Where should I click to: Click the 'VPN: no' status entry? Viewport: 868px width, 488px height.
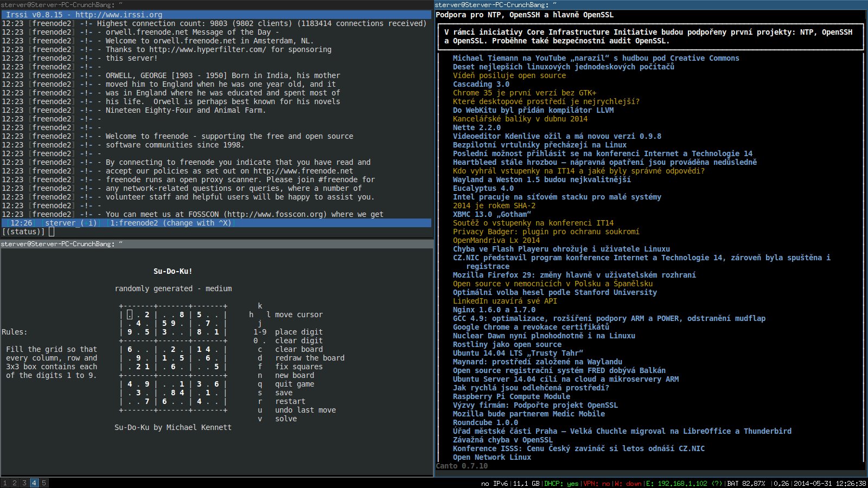(x=596, y=483)
